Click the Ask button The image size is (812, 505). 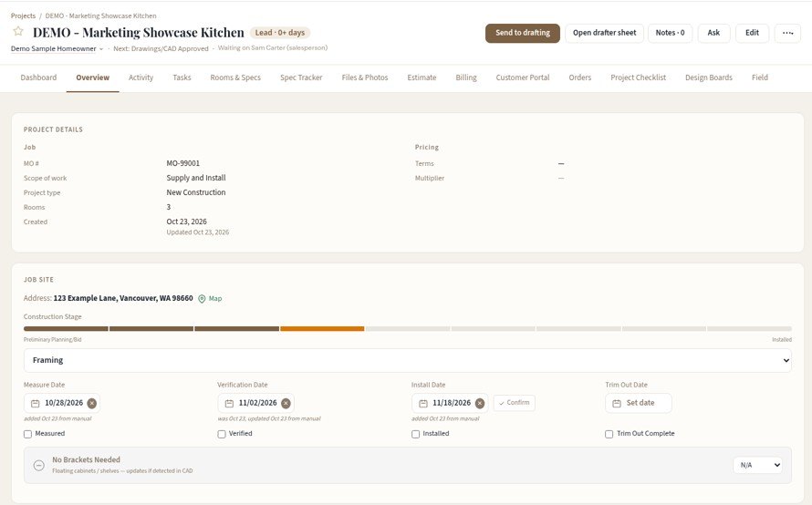(x=713, y=33)
